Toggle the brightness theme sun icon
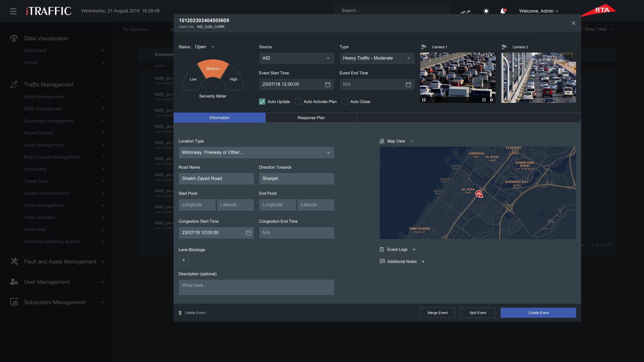This screenshot has height=362, width=644. tap(486, 11)
